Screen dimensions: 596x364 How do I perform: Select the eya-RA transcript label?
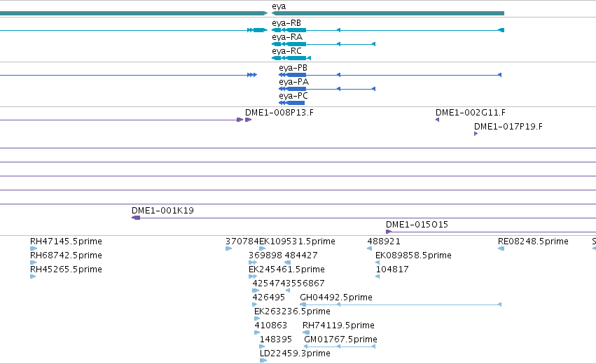pos(287,37)
